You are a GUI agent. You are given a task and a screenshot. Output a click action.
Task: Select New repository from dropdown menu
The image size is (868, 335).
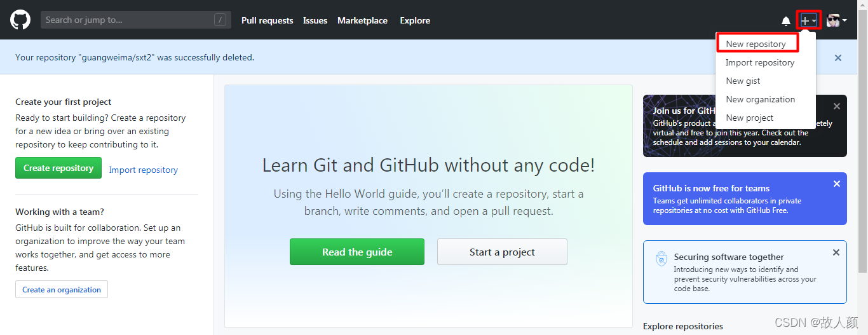757,44
